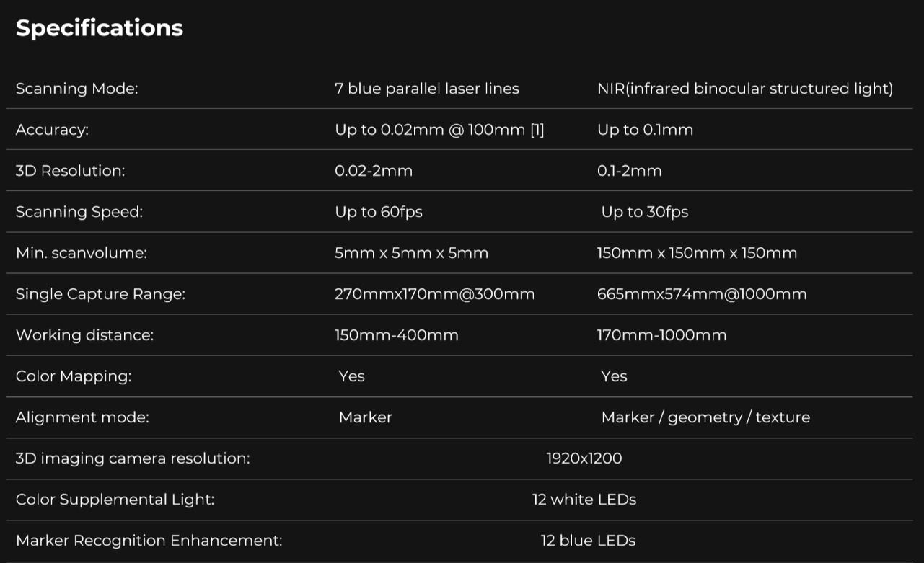The height and width of the screenshot is (563, 924).
Task: Click the "Up to 0.1mm" accuracy value
Action: click(x=645, y=130)
